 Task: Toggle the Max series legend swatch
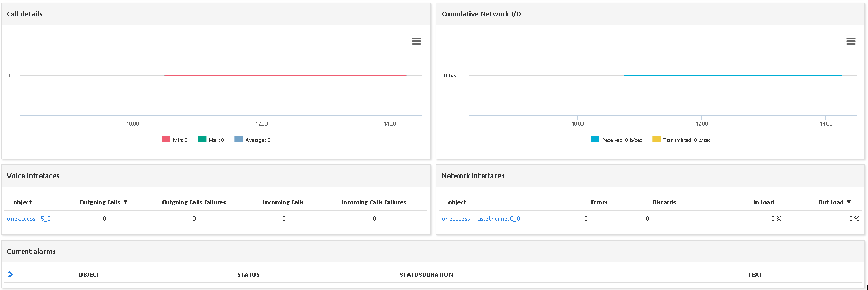pos(202,140)
